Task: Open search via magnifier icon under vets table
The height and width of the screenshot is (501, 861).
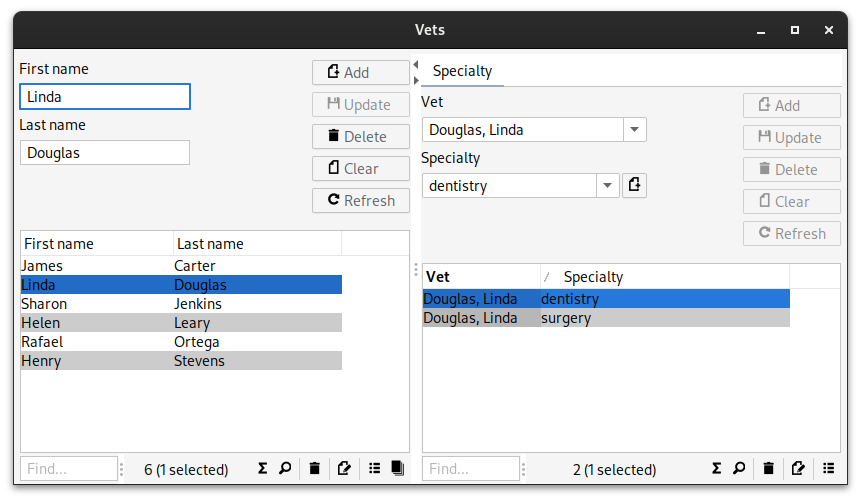Action: 285,468
